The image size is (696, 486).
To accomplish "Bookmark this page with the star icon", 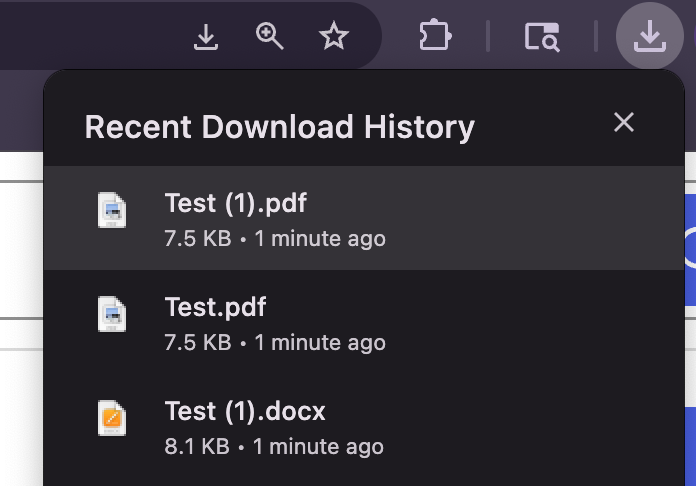I will point(334,36).
